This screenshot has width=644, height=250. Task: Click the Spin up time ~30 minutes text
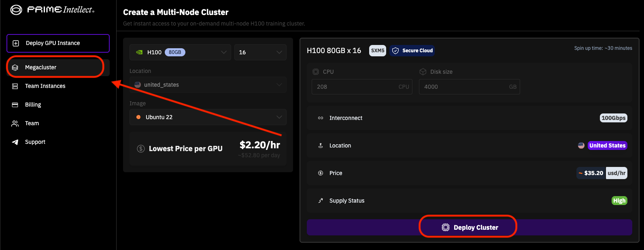click(603, 48)
